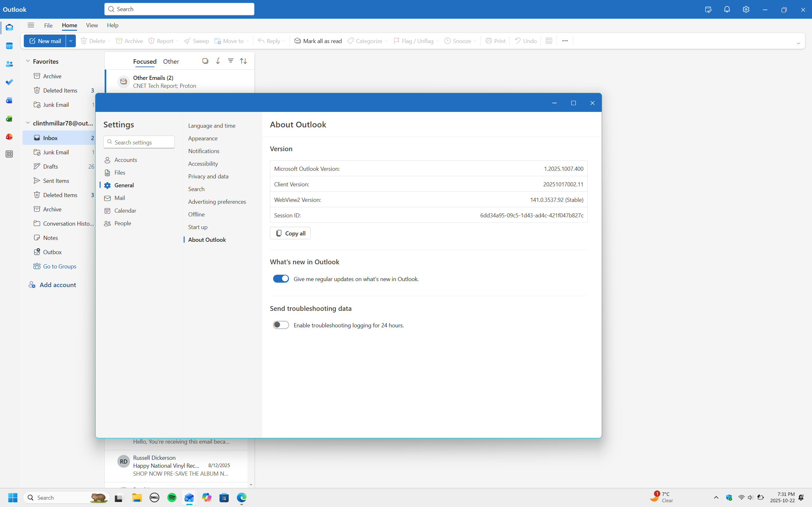Click the filter icon in message list
This screenshot has width=812, height=507.
(x=231, y=61)
